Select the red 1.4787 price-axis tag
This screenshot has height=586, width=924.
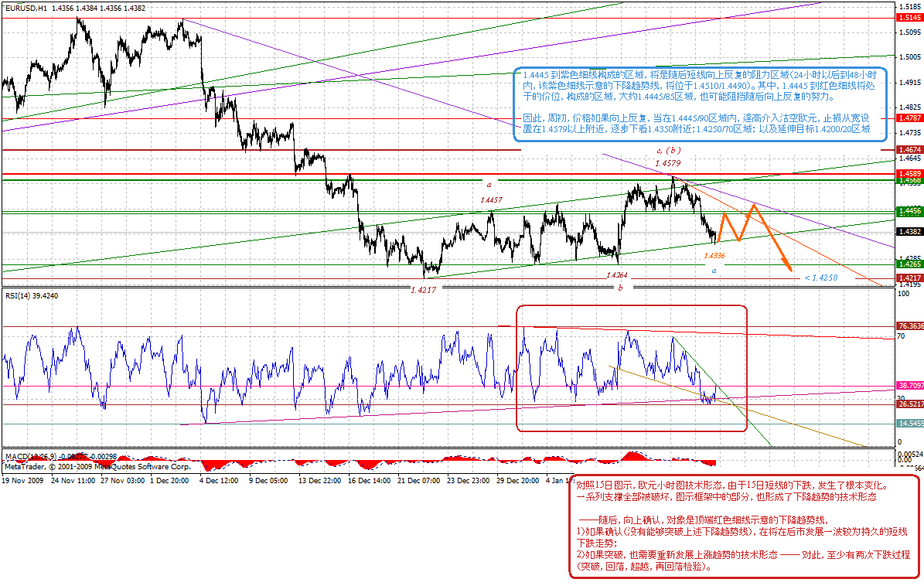tap(910, 118)
